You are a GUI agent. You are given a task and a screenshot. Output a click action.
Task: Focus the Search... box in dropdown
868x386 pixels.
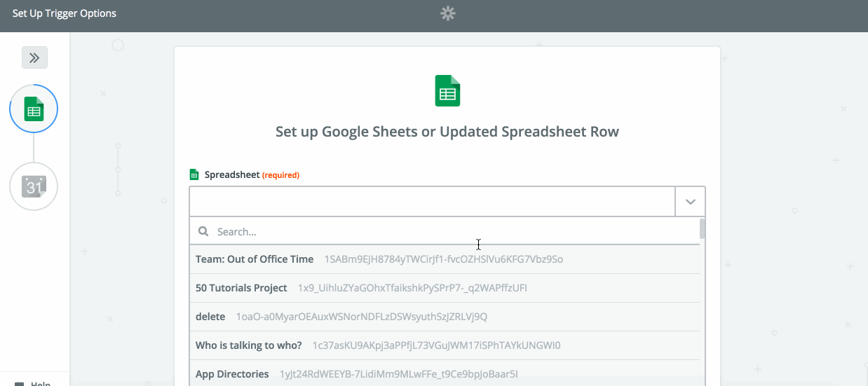tap(445, 231)
